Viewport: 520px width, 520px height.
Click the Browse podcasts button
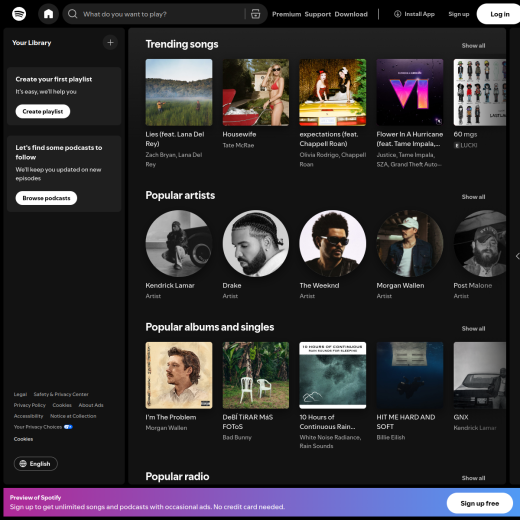tap(46, 198)
